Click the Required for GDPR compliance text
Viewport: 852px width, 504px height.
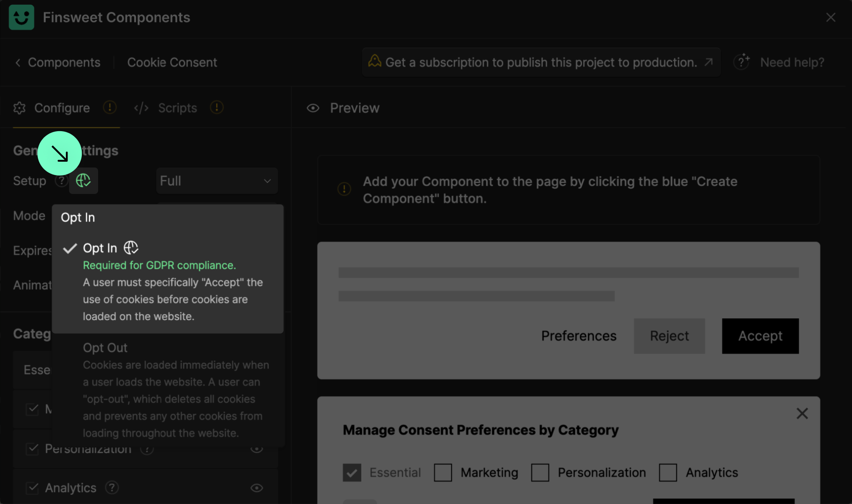pos(159,265)
